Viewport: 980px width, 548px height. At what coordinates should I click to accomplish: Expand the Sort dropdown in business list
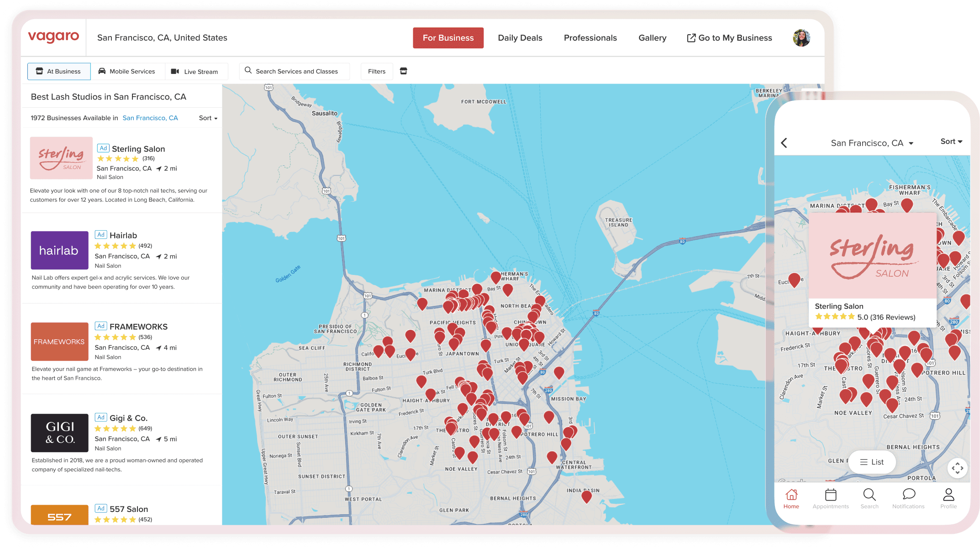click(208, 118)
